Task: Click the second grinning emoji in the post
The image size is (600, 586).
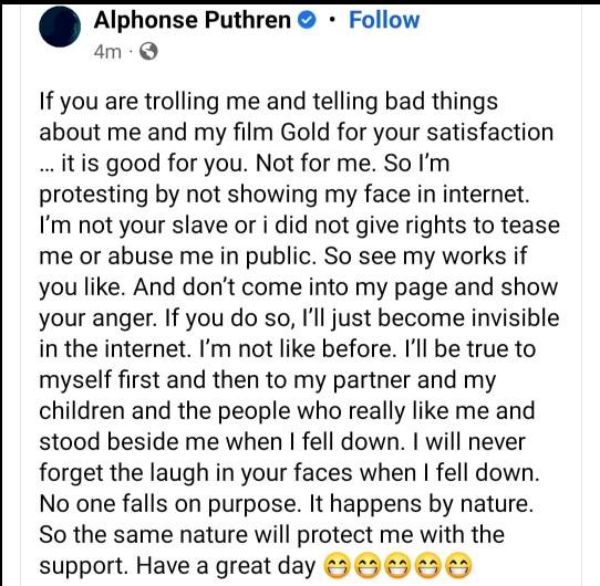Action: point(370,566)
